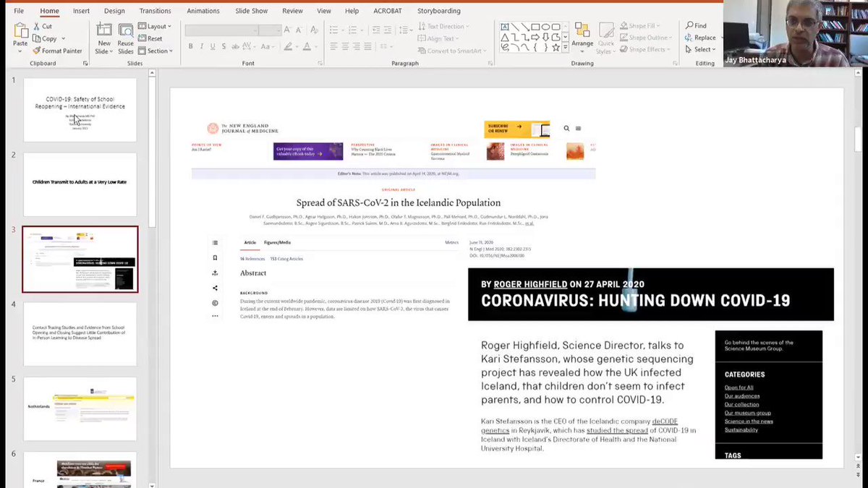The image size is (868, 488).
Task: Toggle Bold formatting
Action: pos(191,46)
